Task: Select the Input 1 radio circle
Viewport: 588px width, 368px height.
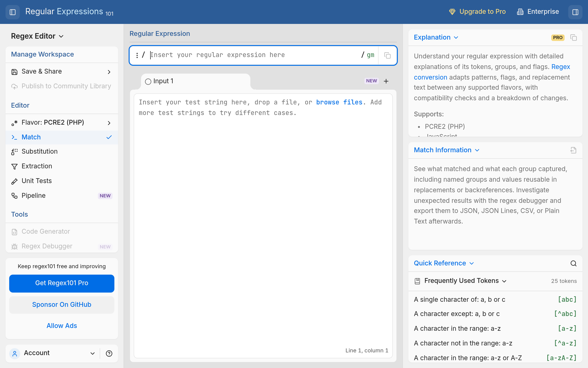Action: click(x=148, y=81)
